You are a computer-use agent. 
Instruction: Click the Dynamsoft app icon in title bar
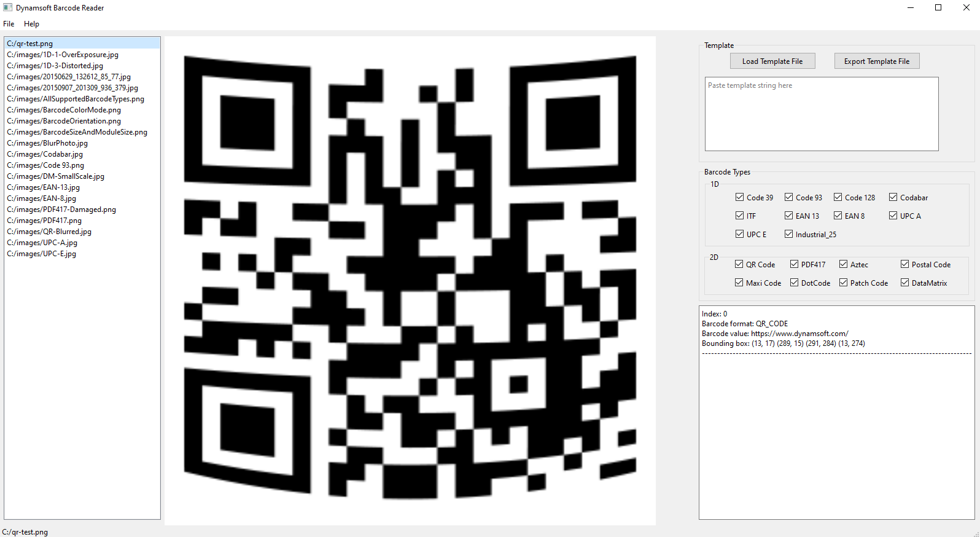click(8, 8)
